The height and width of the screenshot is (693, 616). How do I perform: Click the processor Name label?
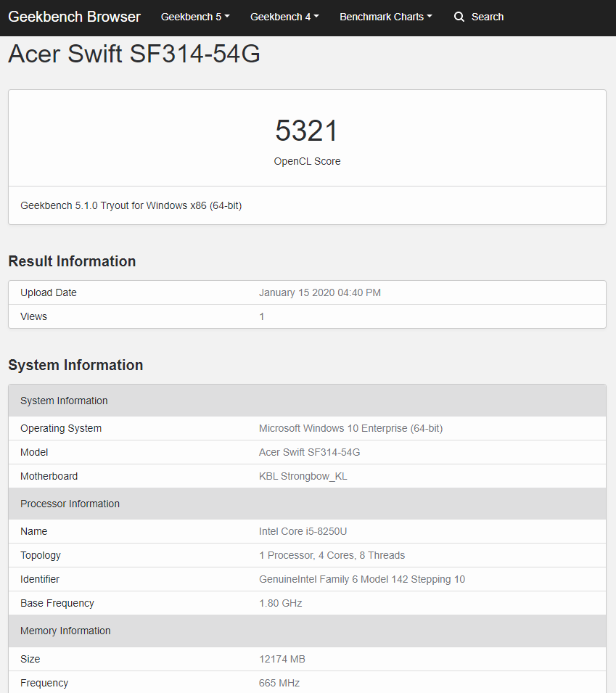point(33,531)
